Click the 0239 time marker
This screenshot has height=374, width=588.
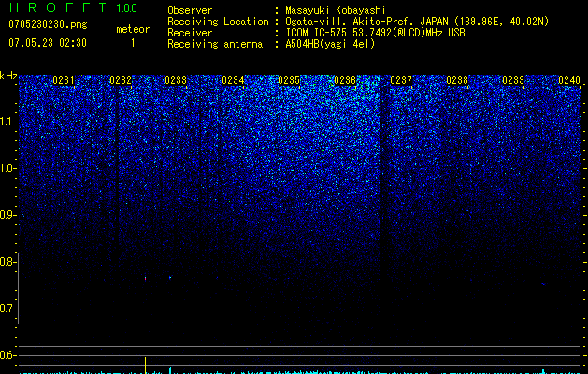[513, 80]
